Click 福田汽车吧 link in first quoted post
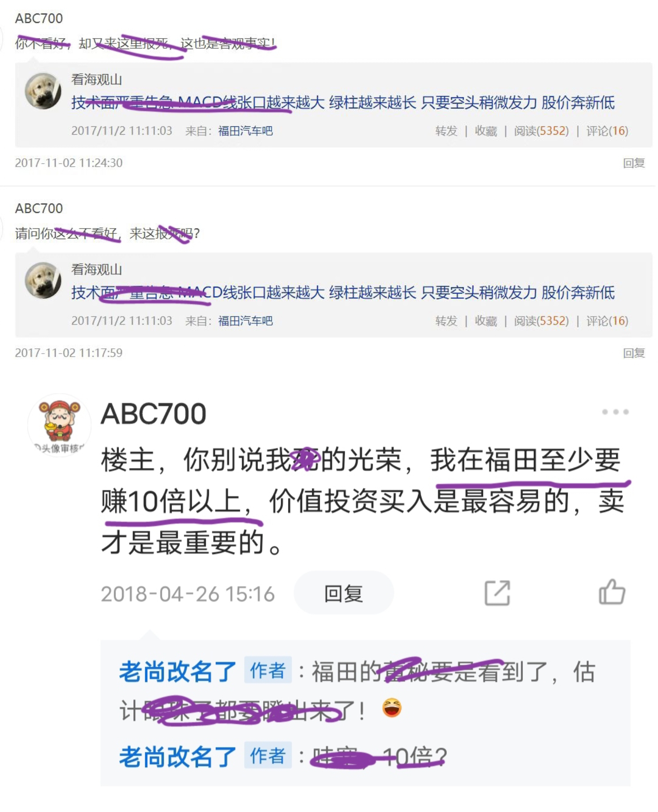Screen dimensions: 658x812 click(x=246, y=131)
